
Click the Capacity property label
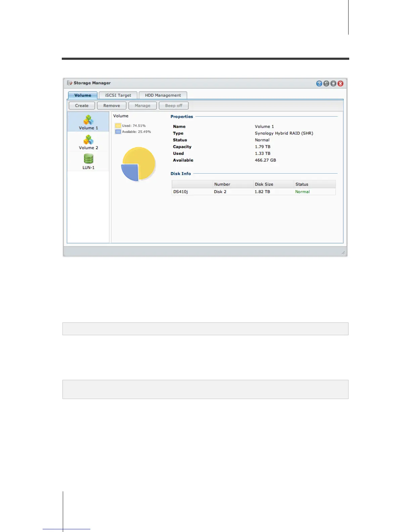point(182,147)
